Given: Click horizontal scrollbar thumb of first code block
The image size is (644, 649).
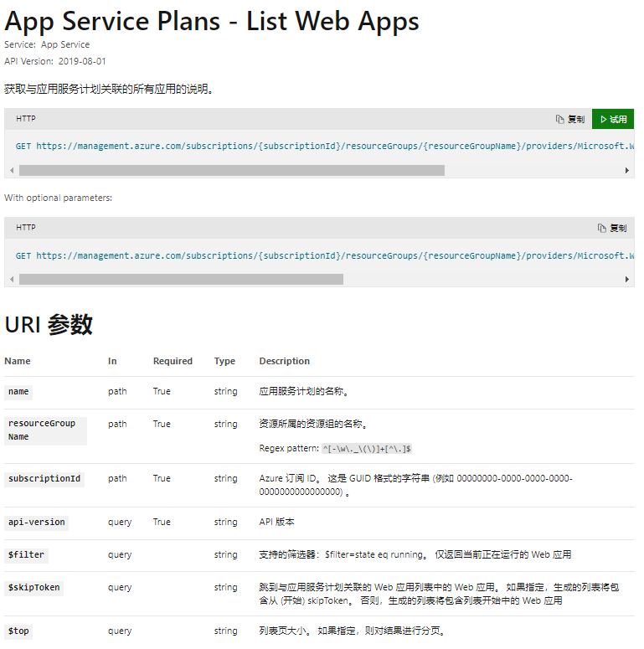Looking at the screenshot, I should click(x=232, y=171).
